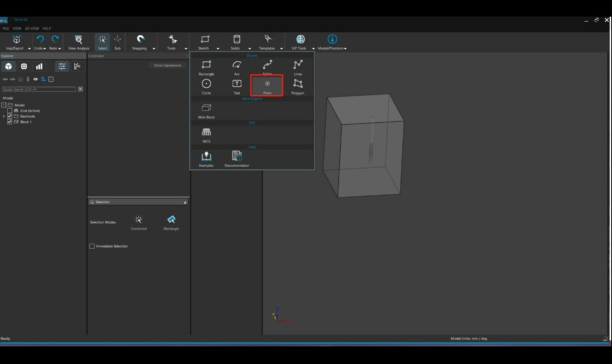This screenshot has height=364, width=612.
Task: Open the Templates dropdown arrow
Action: coord(281,49)
